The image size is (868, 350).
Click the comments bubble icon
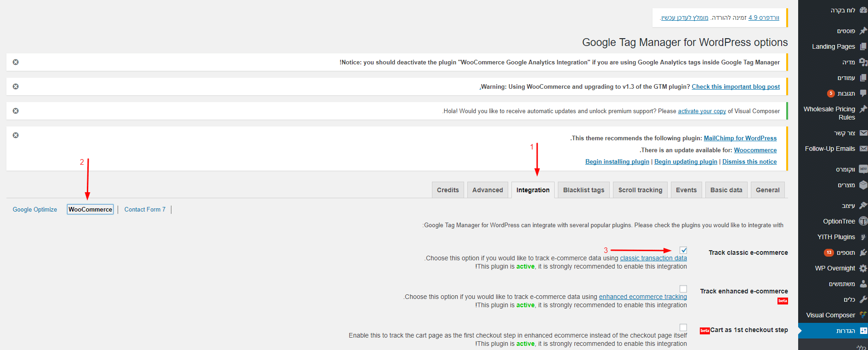(863, 93)
